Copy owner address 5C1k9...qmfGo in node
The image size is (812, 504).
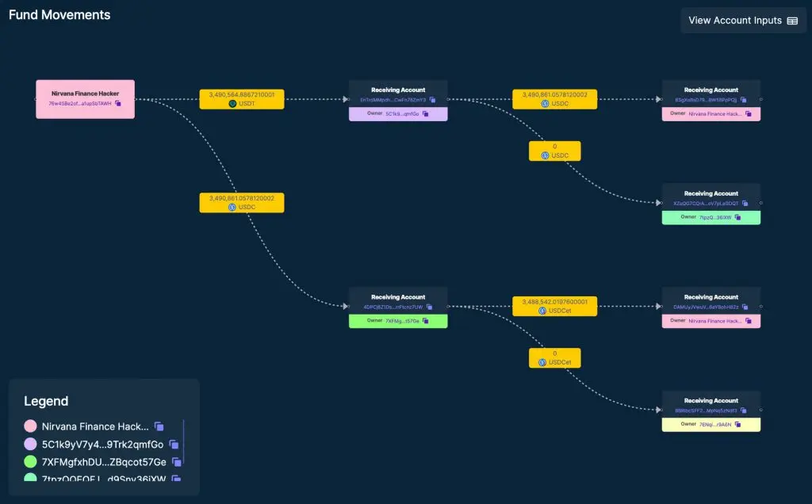click(426, 114)
